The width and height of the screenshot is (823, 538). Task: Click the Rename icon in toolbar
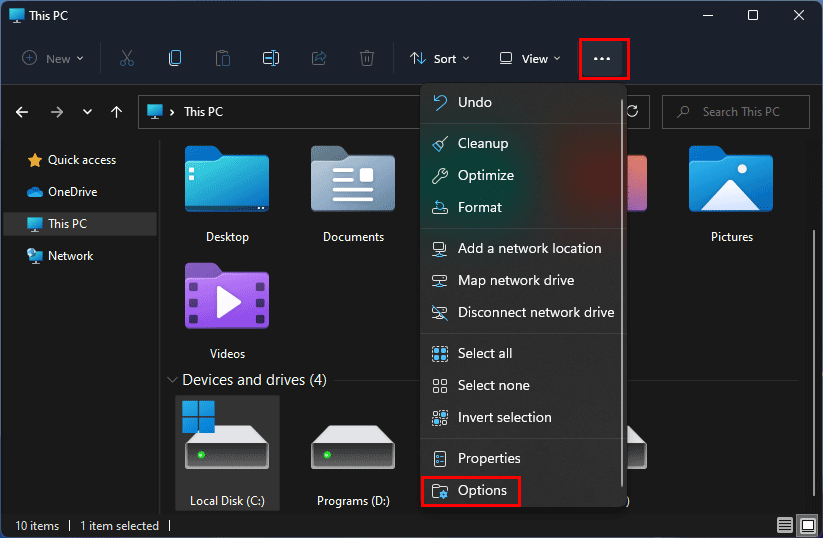pos(271,59)
